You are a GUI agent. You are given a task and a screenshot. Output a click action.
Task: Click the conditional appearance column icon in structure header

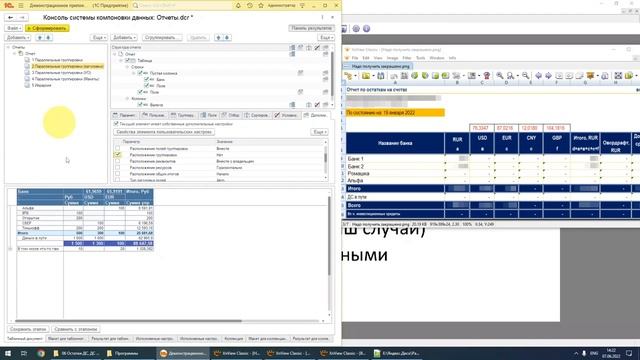317,48
